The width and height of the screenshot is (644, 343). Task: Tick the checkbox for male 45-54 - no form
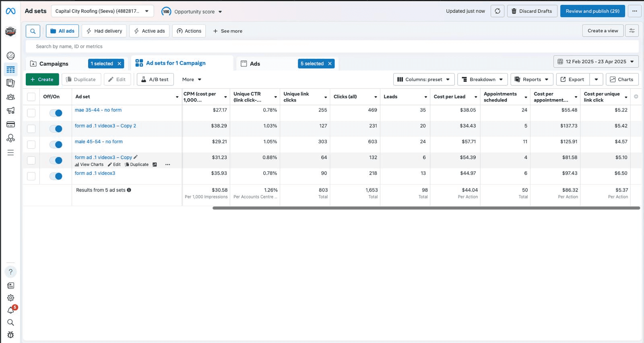pyautogui.click(x=31, y=144)
